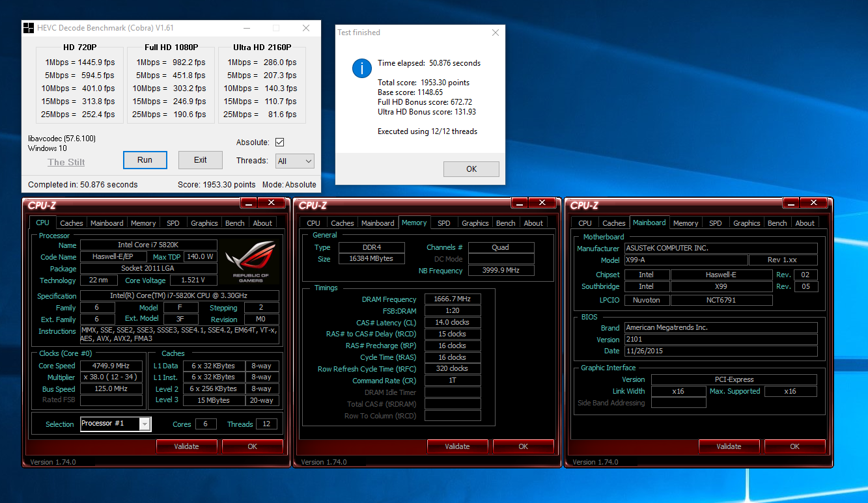Switch to Mainboard tab in first CPU-Z window
The height and width of the screenshot is (503, 868).
(x=107, y=223)
